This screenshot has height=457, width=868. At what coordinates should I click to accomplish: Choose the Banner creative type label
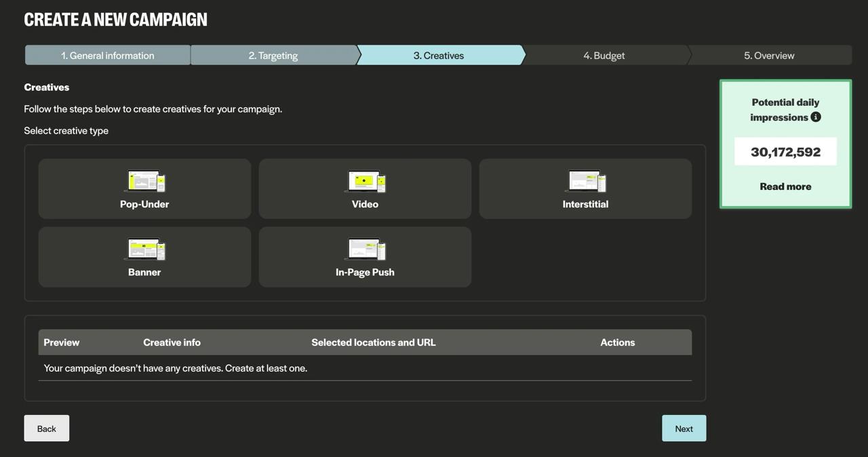pyautogui.click(x=144, y=272)
